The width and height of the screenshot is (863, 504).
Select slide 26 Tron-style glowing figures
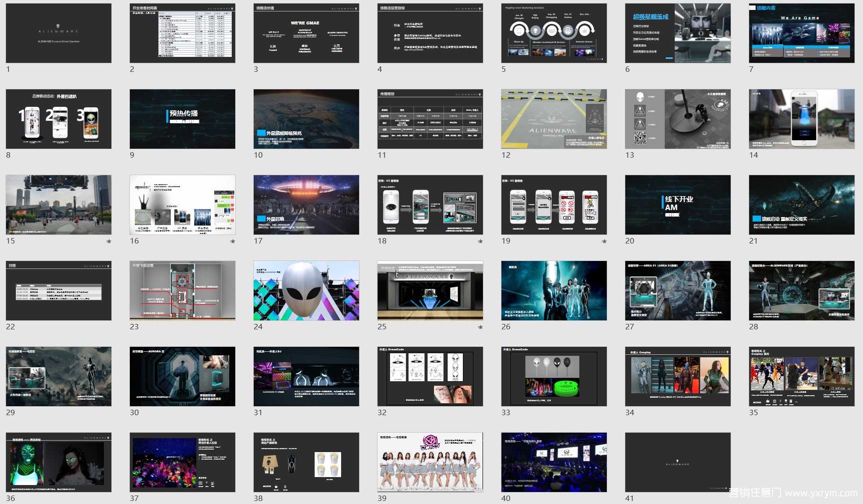(x=554, y=290)
